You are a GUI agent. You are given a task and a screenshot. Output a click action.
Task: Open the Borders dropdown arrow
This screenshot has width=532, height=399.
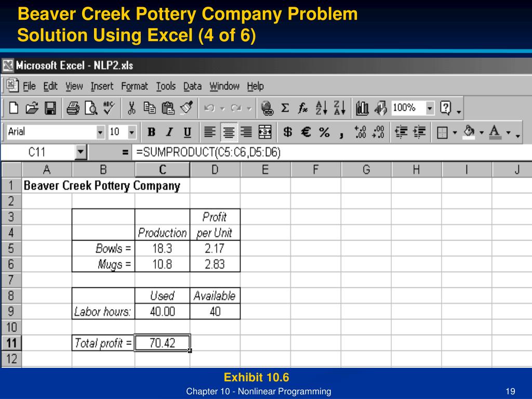click(x=455, y=132)
